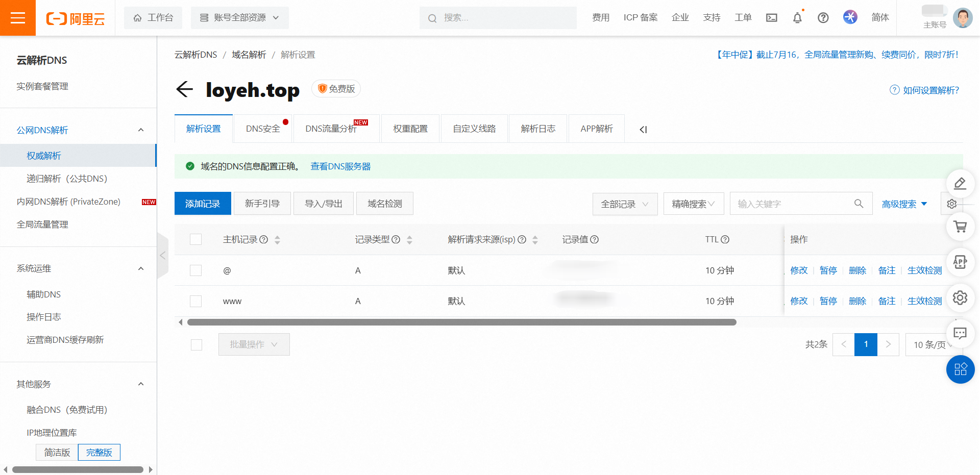Collapse the 公网DNS解析 sidebar section

point(141,130)
